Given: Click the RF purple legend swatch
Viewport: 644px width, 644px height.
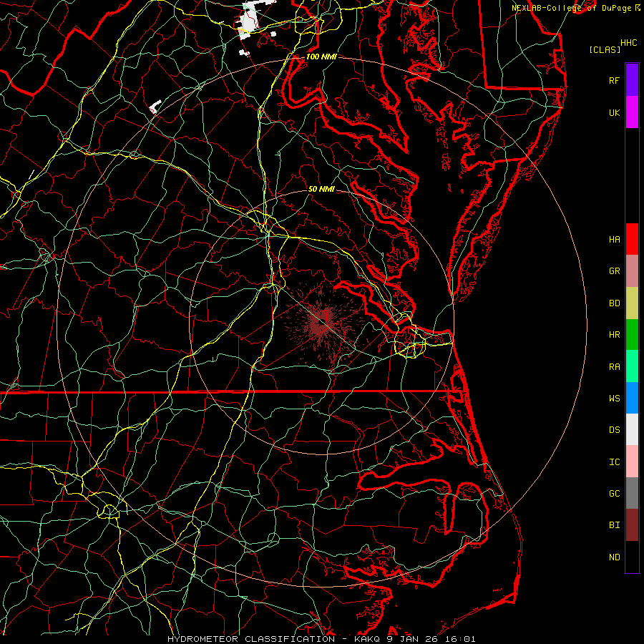Looking at the screenshot, I should pyautogui.click(x=632, y=80).
